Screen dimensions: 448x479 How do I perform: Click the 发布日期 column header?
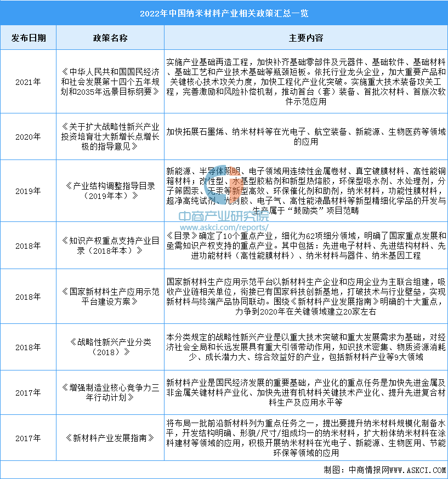pos(29,38)
